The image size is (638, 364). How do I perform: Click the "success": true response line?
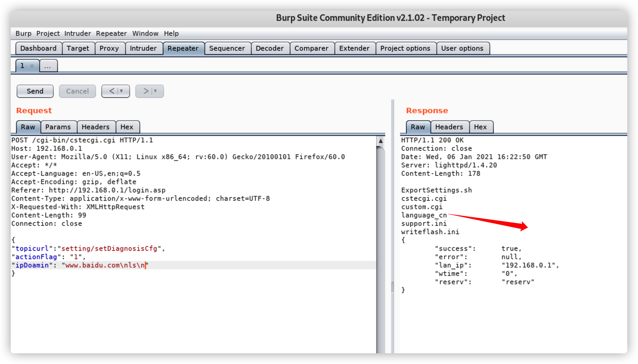point(478,248)
